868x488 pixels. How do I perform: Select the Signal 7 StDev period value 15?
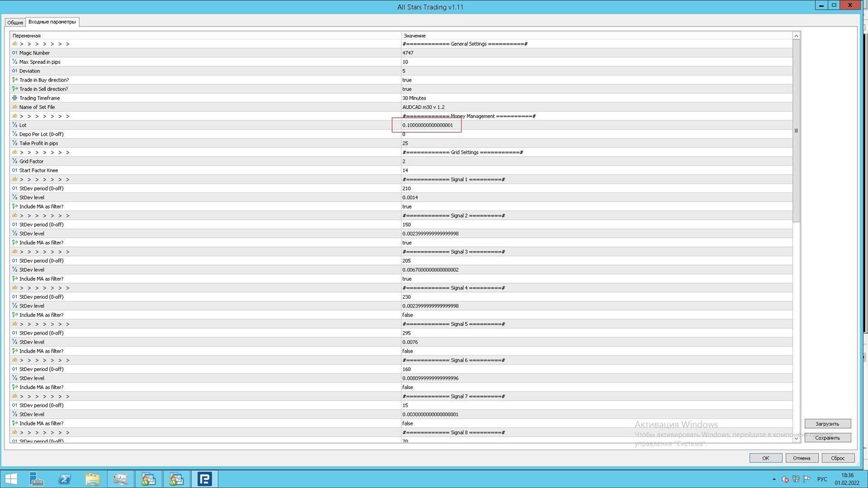click(405, 405)
